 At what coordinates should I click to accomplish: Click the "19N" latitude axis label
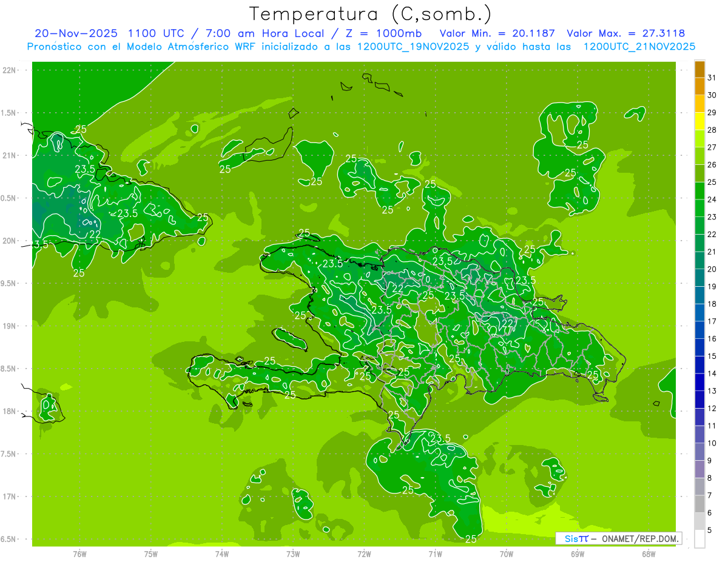[x=10, y=326]
